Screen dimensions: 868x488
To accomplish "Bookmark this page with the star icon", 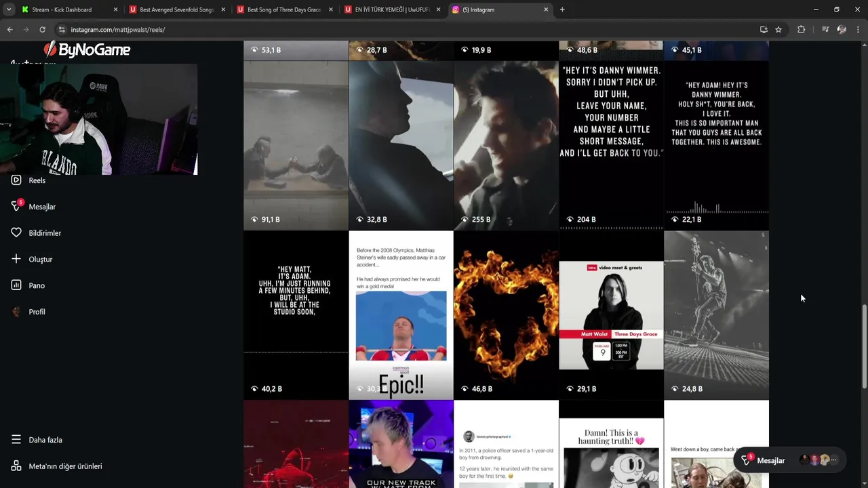I will pyautogui.click(x=778, y=30).
